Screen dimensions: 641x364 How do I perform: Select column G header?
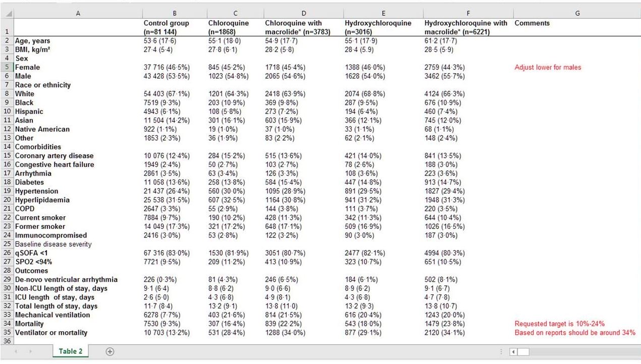point(577,14)
